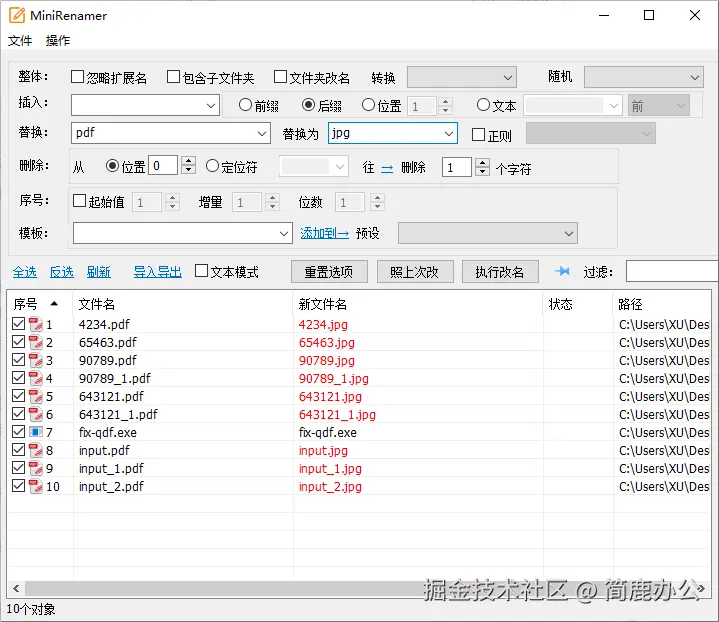Click the PDF icon for row 643121_1.pdf
The width and height of the screenshot is (719, 622).
click(35, 414)
